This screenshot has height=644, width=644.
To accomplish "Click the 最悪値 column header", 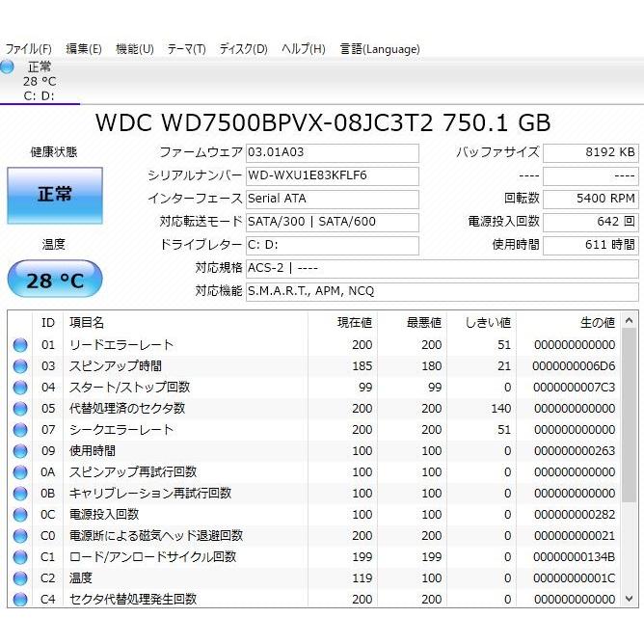I will pyautogui.click(x=412, y=323).
